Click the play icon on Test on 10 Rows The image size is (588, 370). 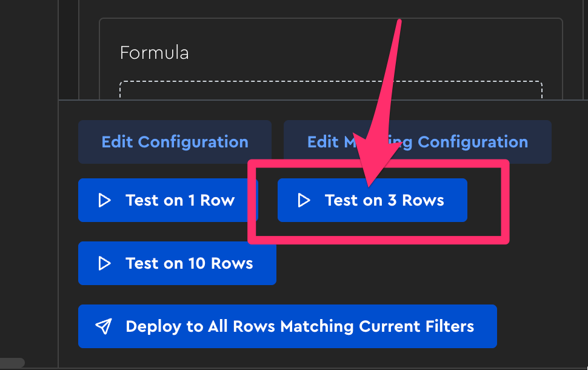pyautogui.click(x=105, y=263)
